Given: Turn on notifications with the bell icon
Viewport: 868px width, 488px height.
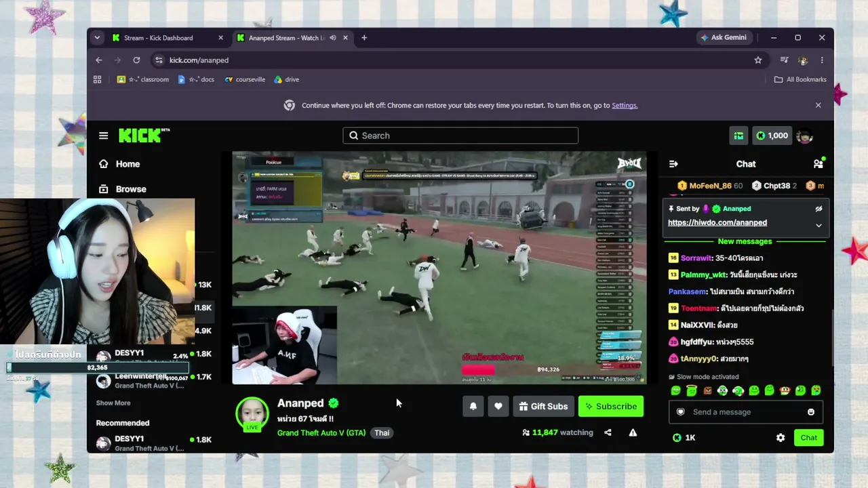Looking at the screenshot, I should (x=473, y=406).
